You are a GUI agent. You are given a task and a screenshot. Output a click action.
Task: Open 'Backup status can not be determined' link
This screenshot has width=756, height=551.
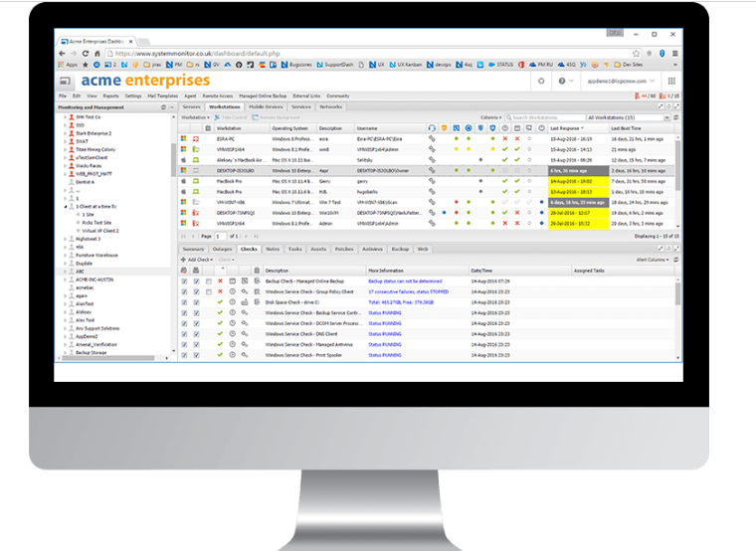(405, 281)
